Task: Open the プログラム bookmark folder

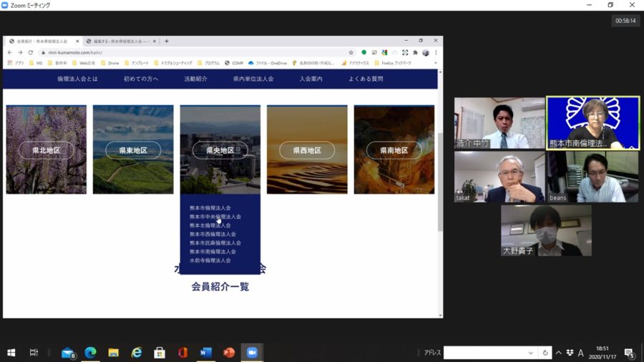Action: click(209, 63)
